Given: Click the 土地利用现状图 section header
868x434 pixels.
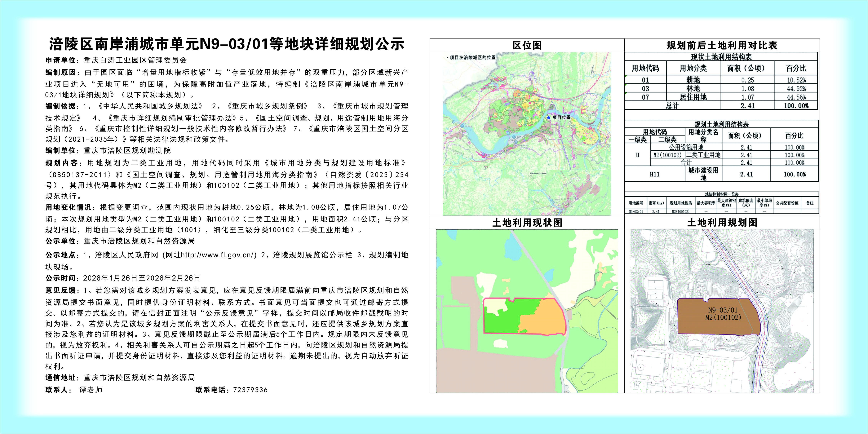Looking at the screenshot, I should (x=527, y=223).
